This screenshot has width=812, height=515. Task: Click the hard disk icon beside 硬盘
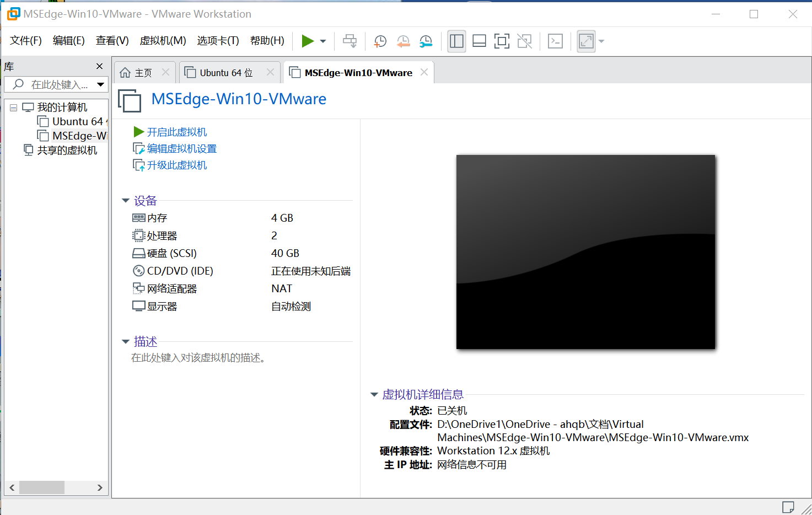click(139, 253)
